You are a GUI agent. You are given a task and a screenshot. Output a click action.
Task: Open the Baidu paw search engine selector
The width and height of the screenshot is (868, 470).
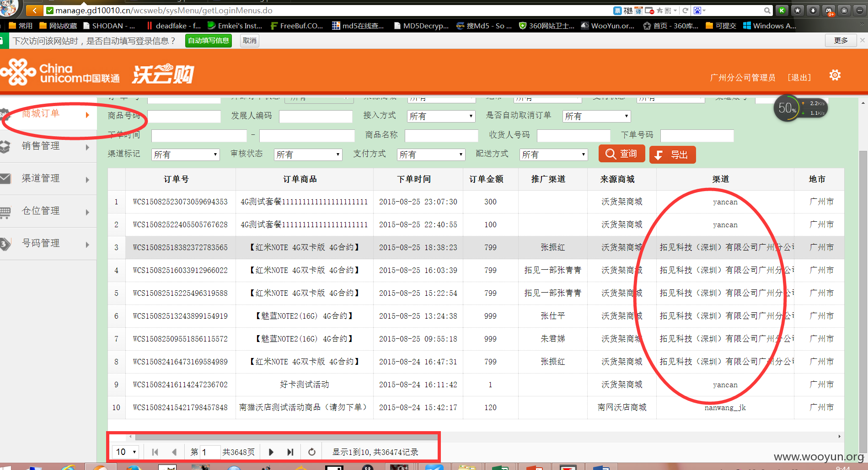point(700,11)
